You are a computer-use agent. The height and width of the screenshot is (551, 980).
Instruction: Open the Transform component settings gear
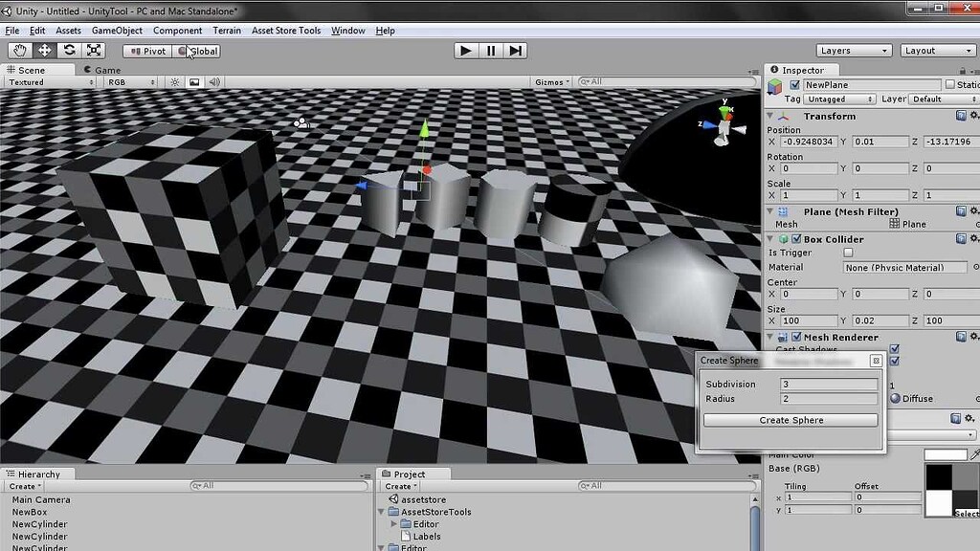(975, 115)
